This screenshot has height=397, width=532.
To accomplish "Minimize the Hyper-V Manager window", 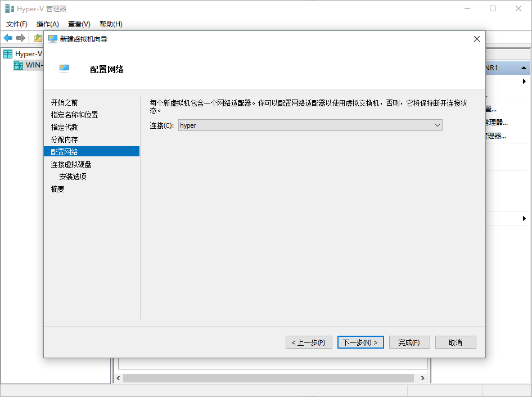I will [467, 8].
